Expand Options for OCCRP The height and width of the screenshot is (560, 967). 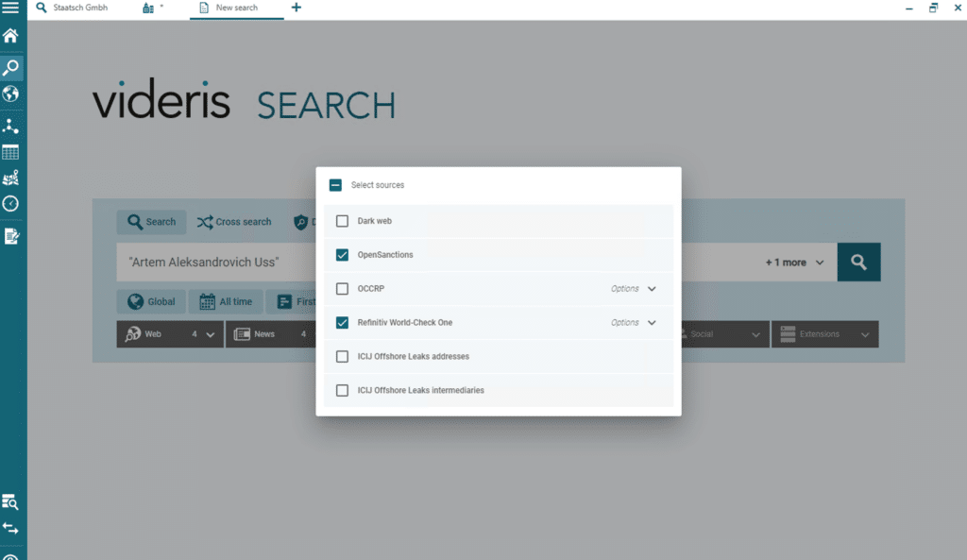634,289
